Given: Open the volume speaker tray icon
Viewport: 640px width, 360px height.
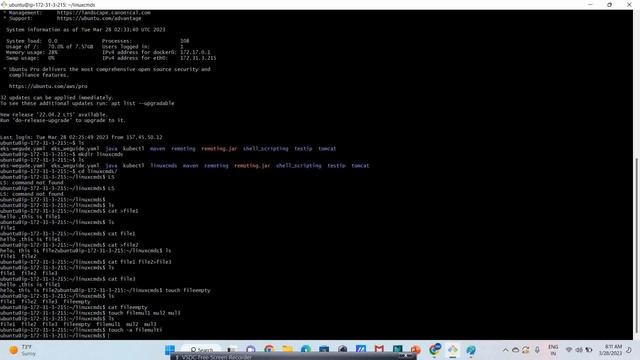Looking at the screenshot, I should tap(579, 350).
